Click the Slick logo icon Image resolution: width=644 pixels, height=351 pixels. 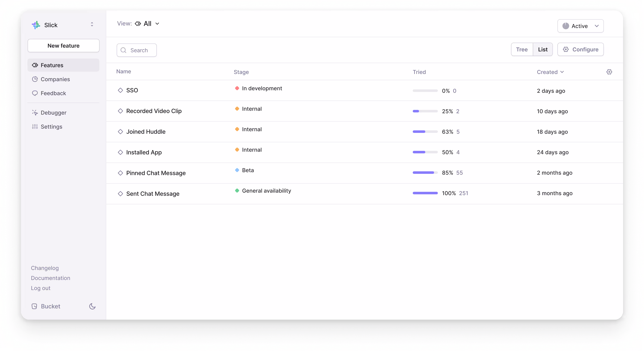tap(36, 25)
